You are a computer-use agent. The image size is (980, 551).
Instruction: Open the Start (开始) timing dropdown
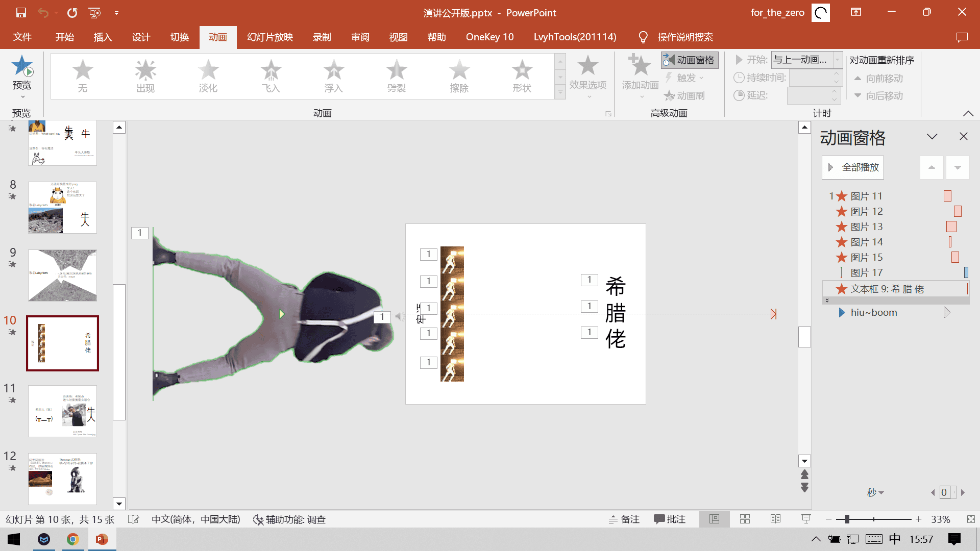(837, 60)
